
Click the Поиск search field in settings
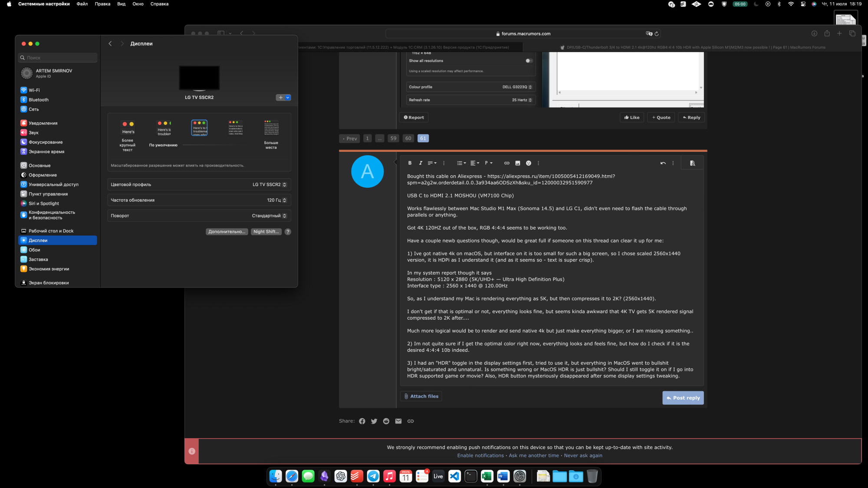(x=58, y=58)
